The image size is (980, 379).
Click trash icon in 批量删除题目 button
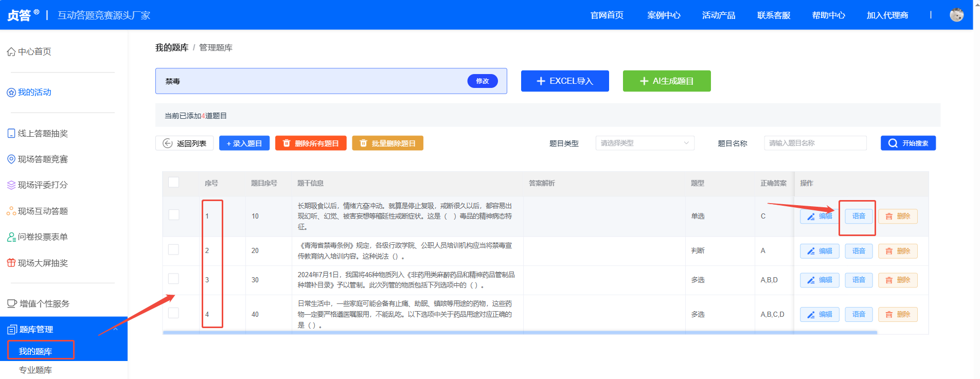pos(363,143)
